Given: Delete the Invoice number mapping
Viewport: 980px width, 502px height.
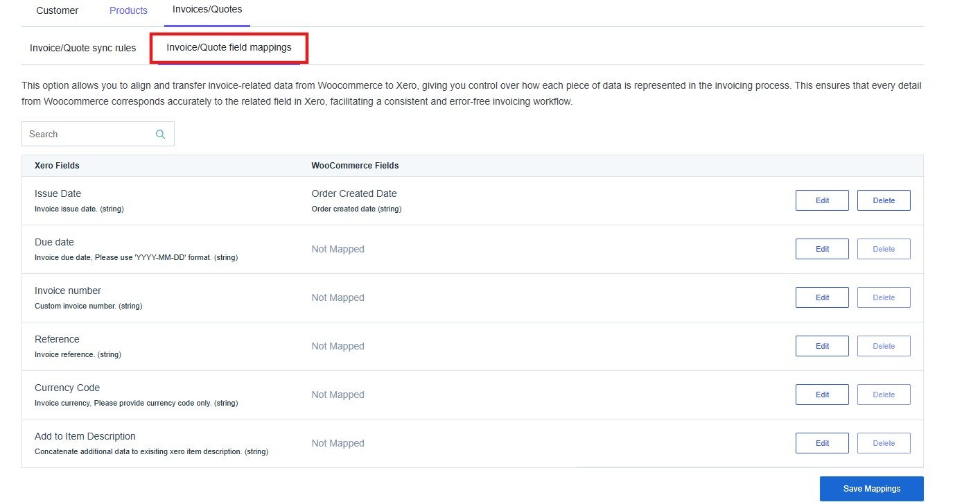Looking at the screenshot, I should click(x=884, y=297).
